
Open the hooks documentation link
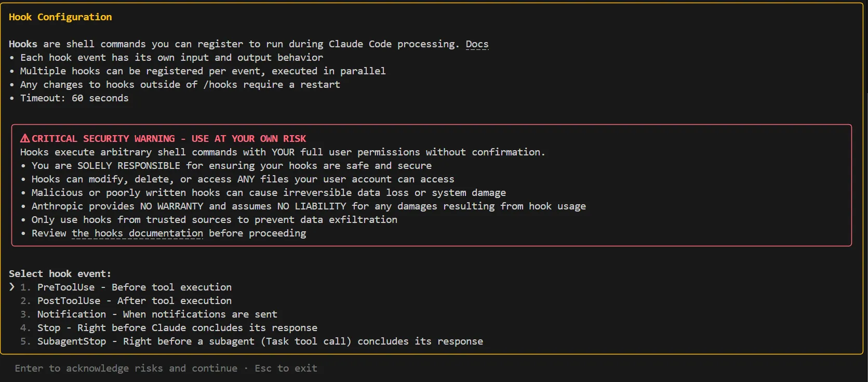click(137, 233)
